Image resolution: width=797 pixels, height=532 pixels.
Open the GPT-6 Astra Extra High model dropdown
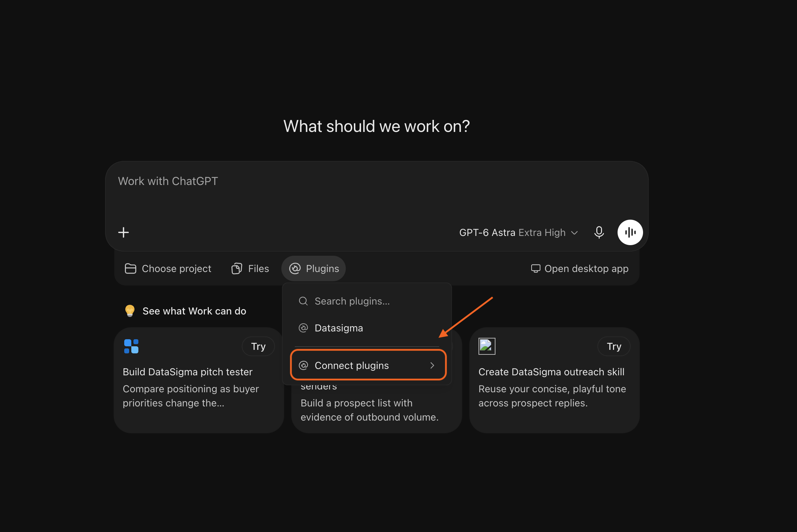coord(518,232)
